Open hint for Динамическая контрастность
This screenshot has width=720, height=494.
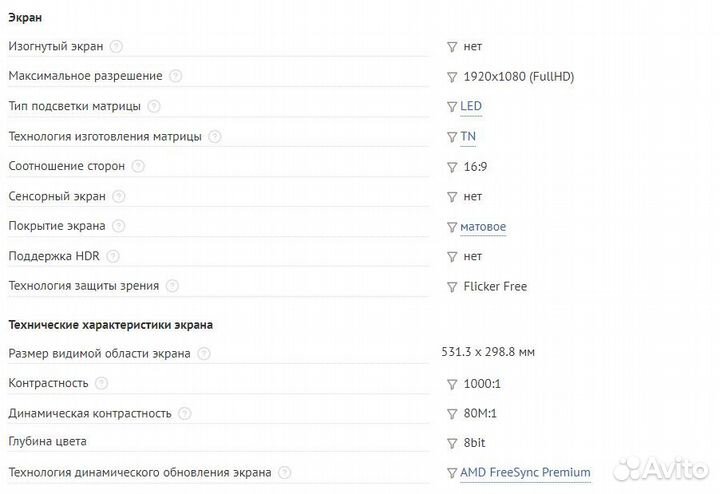tap(184, 413)
